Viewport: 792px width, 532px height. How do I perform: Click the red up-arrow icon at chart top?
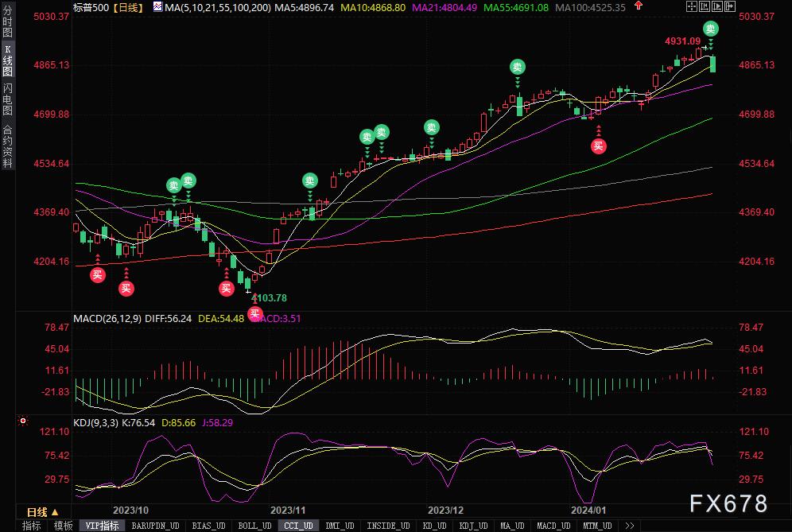coord(637,6)
